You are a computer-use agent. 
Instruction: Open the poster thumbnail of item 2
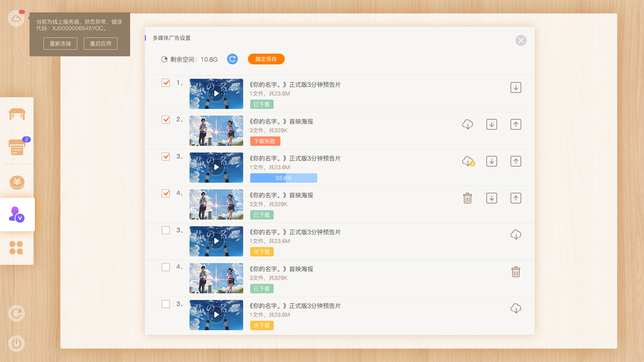click(216, 131)
